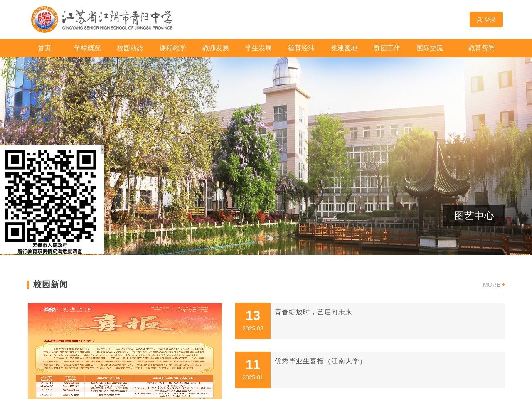Open the 教育督导 menu item
This screenshot has height=399, width=532.
[482, 48]
